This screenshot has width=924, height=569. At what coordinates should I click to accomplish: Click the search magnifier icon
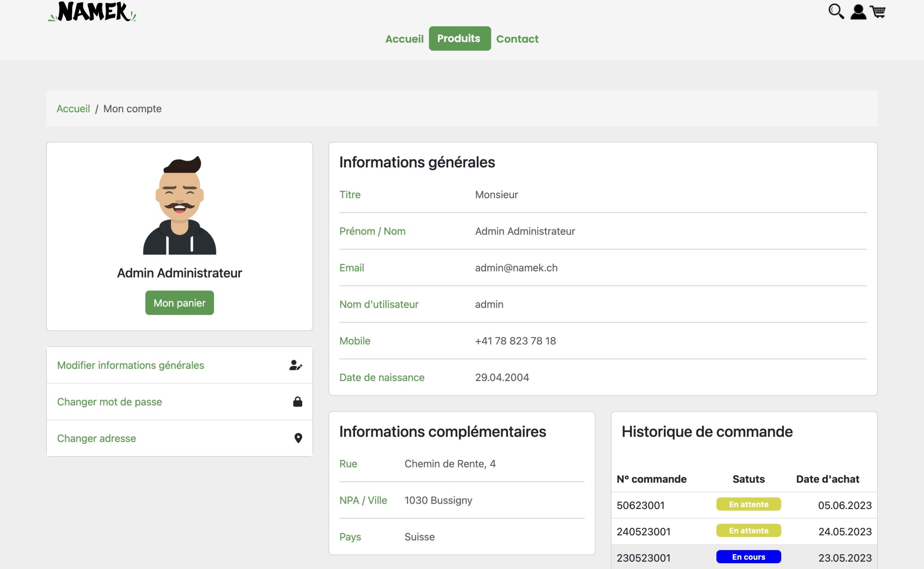pos(836,12)
